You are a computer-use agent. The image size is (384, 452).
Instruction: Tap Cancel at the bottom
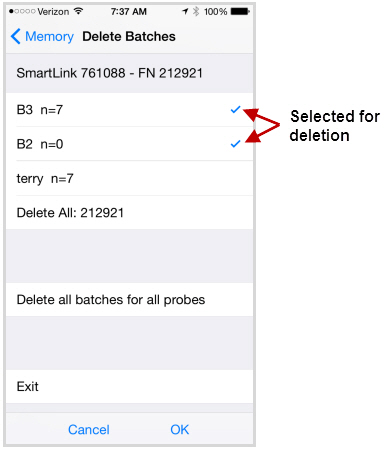click(89, 429)
